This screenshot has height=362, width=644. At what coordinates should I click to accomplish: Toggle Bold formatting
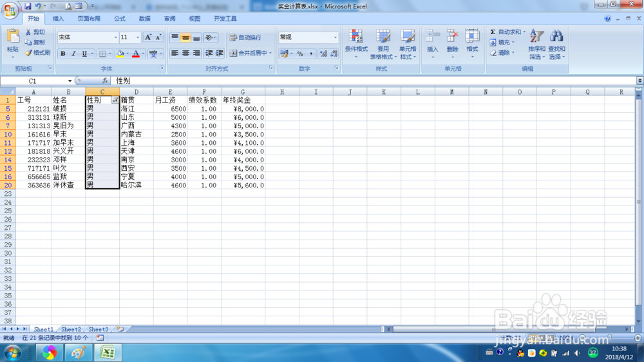(63, 53)
